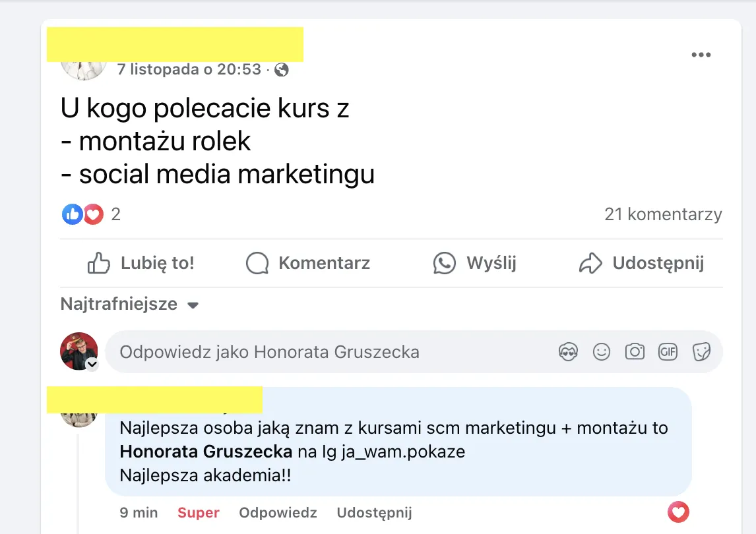
Task: Open the three-dot post options menu
Action: coord(701,55)
